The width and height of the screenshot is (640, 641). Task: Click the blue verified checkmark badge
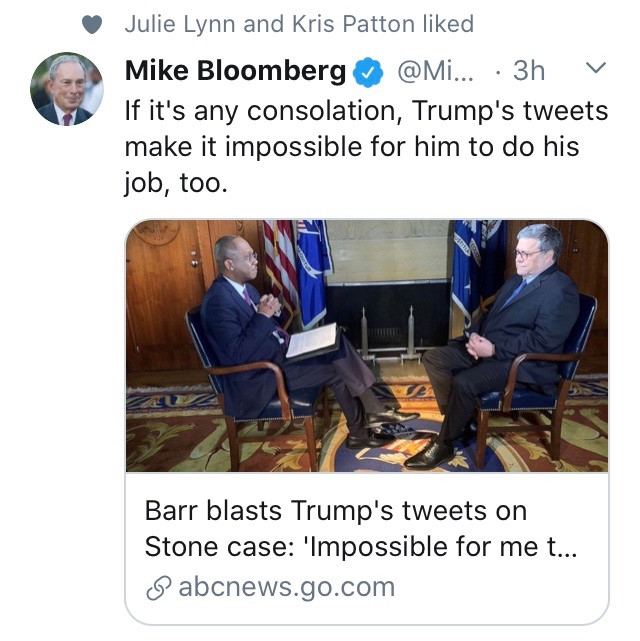[x=370, y=71]
